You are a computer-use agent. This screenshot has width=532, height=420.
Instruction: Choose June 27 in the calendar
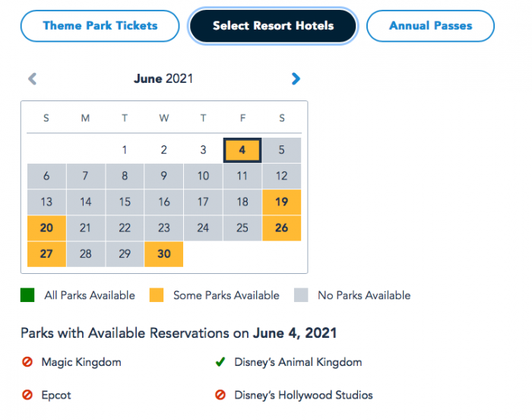click(46, 254)
